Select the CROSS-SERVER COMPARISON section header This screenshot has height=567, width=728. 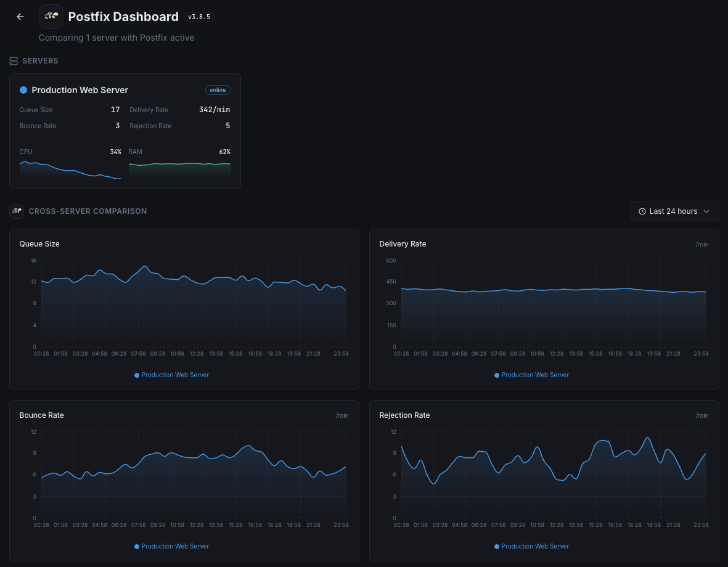pyautogui.click(x=88, y=211)
